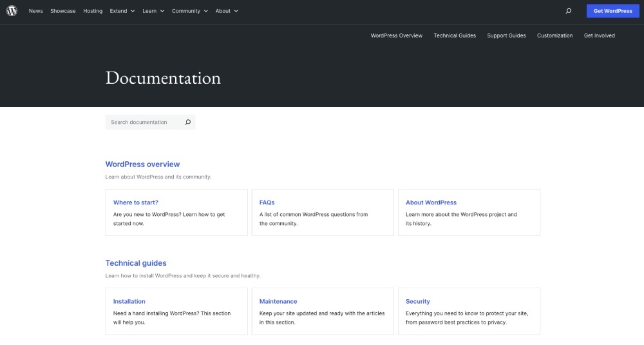Image resolution: width=644 pixels, height=345 pixels.
Task: Click text "Learn about WordPress and its community."
Action: click(158, 177)
